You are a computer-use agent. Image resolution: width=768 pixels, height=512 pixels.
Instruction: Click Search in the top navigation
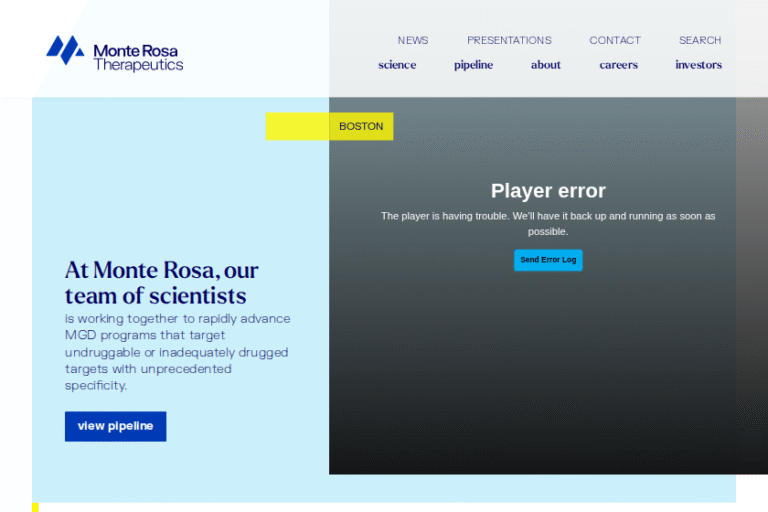(699, 41)
